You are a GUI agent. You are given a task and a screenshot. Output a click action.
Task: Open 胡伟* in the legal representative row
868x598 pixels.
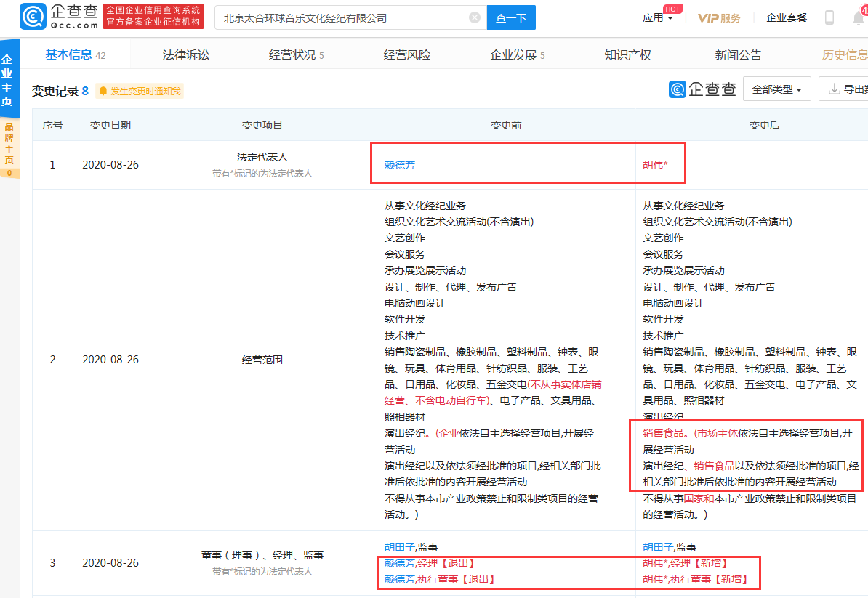coord(656,165)
